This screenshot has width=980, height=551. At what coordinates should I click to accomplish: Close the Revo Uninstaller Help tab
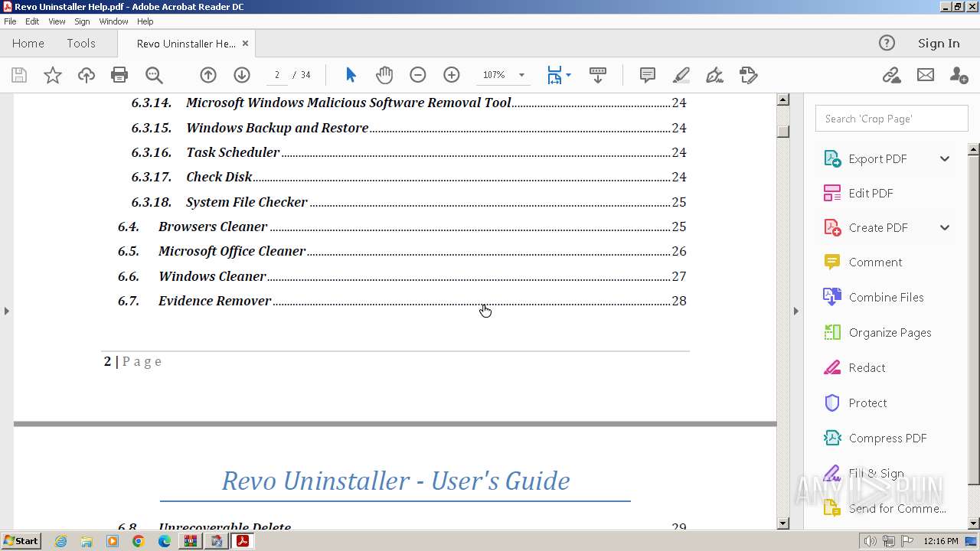pos(245,44)
